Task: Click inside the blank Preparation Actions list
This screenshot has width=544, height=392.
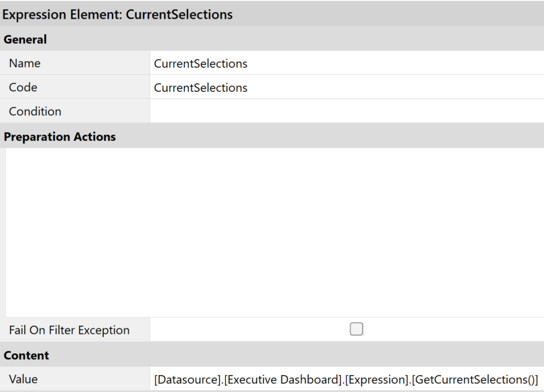Action: 273,232
